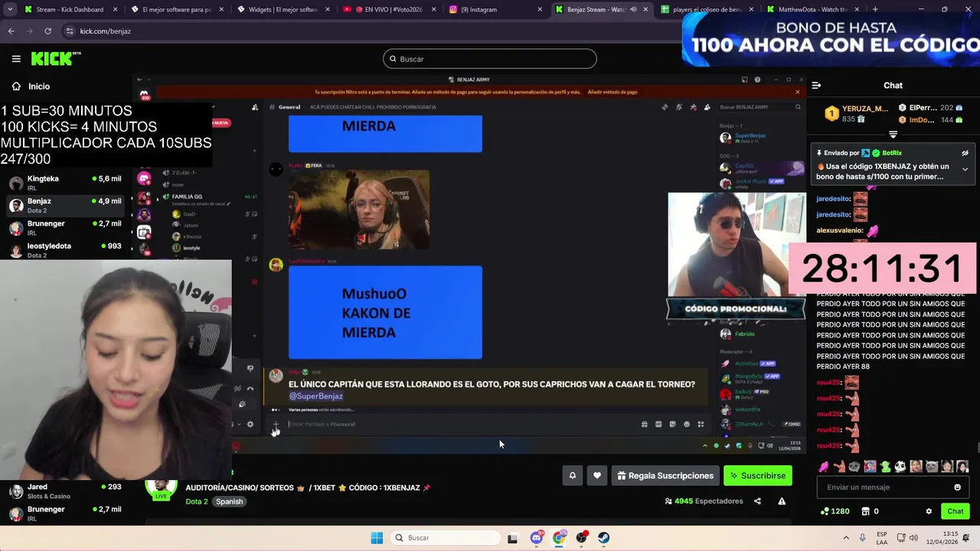Click the Kick search box 'Buscar'

(490, 59)
